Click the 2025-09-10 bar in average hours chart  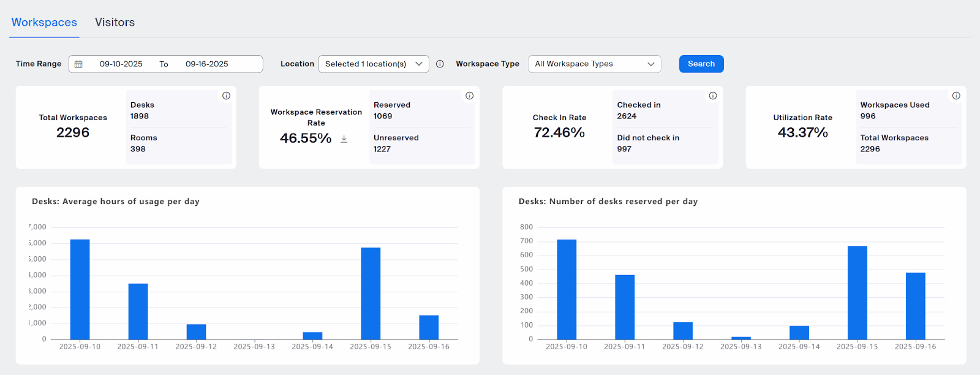point(80,289)
